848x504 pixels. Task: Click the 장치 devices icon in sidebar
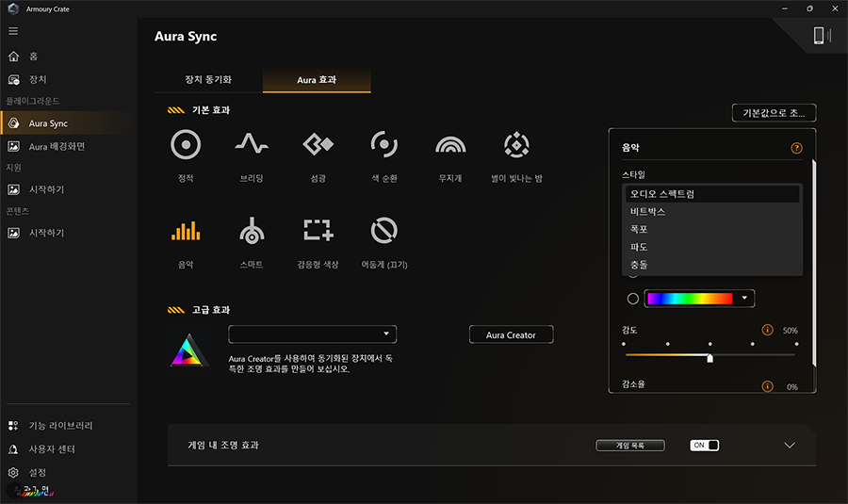coord(13,80)
